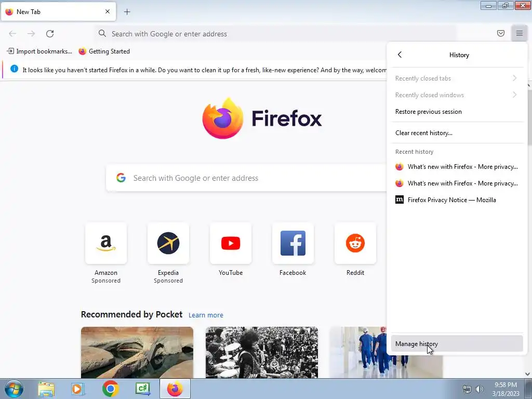Click the History panel title

459,55
